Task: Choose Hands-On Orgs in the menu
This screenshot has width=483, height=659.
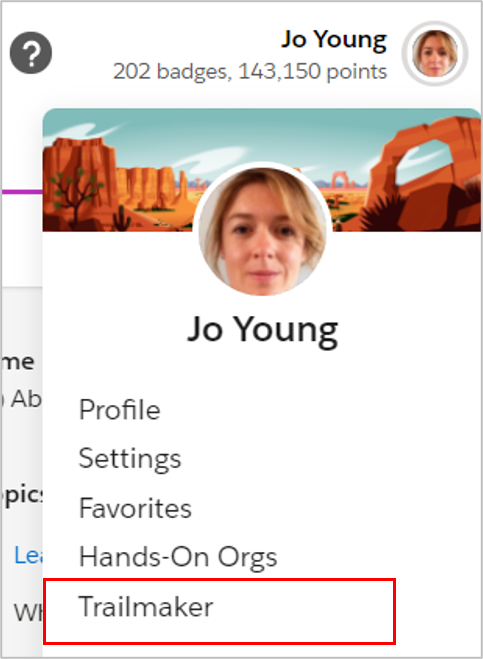Action: point(178,557)
